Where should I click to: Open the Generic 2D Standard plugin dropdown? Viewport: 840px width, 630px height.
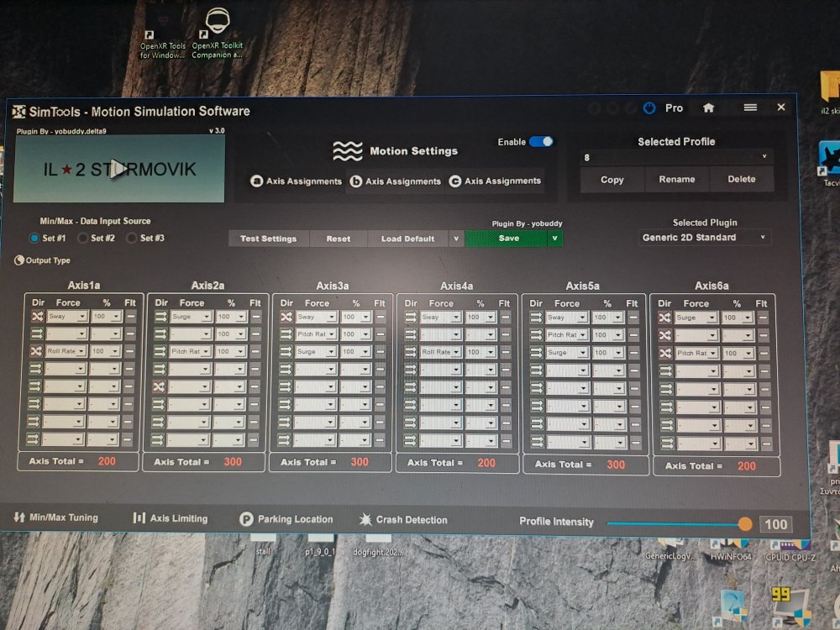705,238
